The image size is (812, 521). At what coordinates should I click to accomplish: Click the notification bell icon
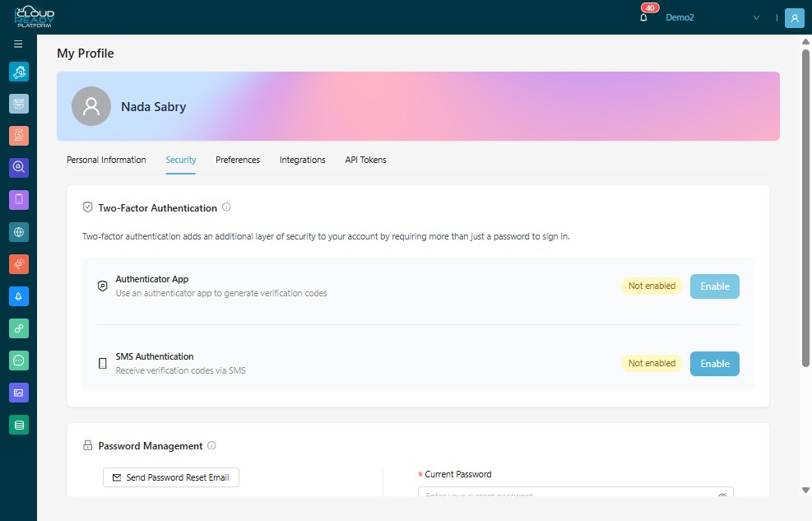click(643, 17)
